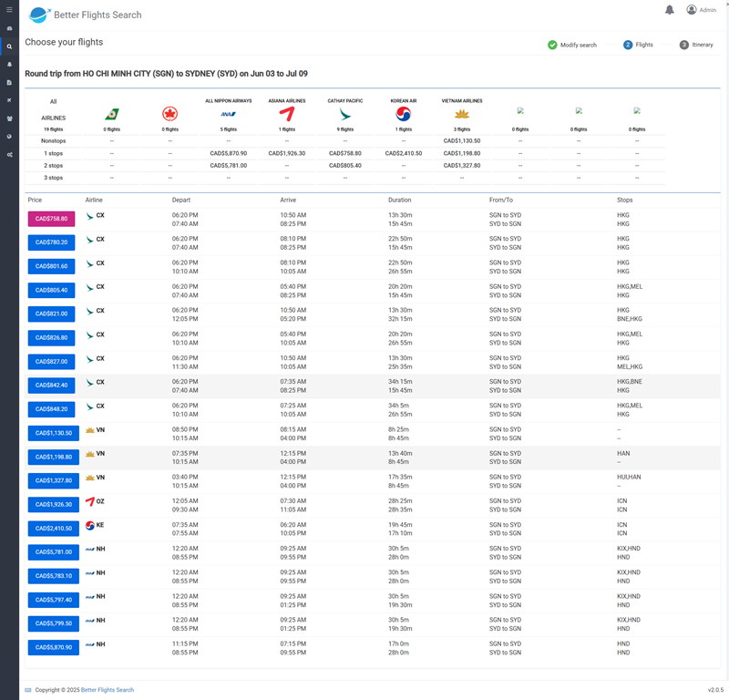Screen dimensions: 729x700
Task: Open the hamburger menu in sidebar
Action: (x=9, y=10)
